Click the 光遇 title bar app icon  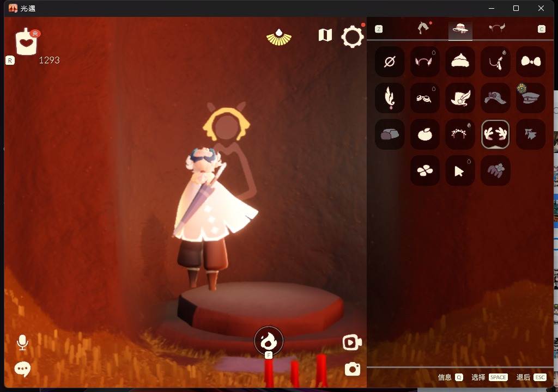(x=13, y=8)
